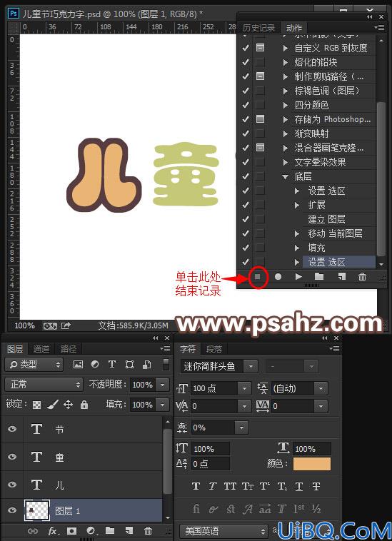This screenshot has height=541, width=392.
Task: Switch to 段落 tab
Action: tap(214, 349)
